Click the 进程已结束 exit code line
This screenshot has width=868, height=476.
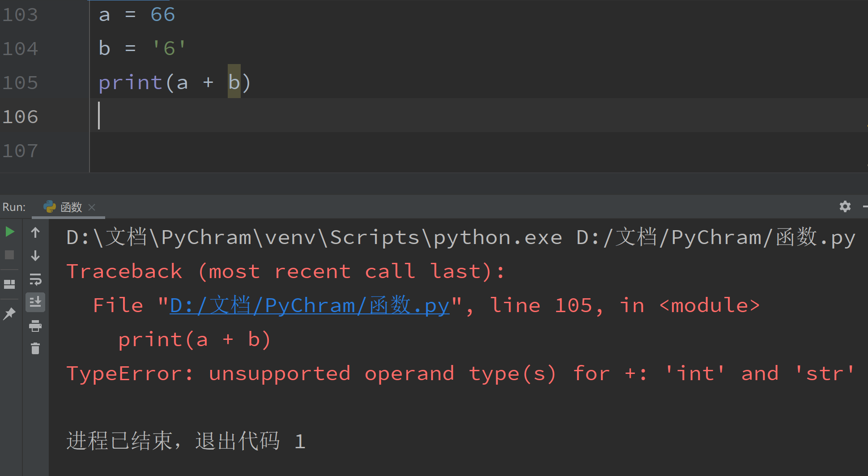(x=186, y=441)
